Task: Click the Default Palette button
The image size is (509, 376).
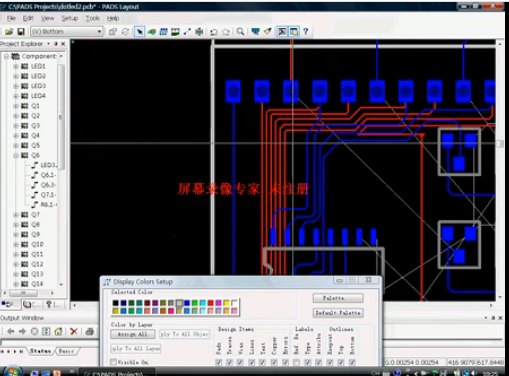Action: [x=338, y=313]
